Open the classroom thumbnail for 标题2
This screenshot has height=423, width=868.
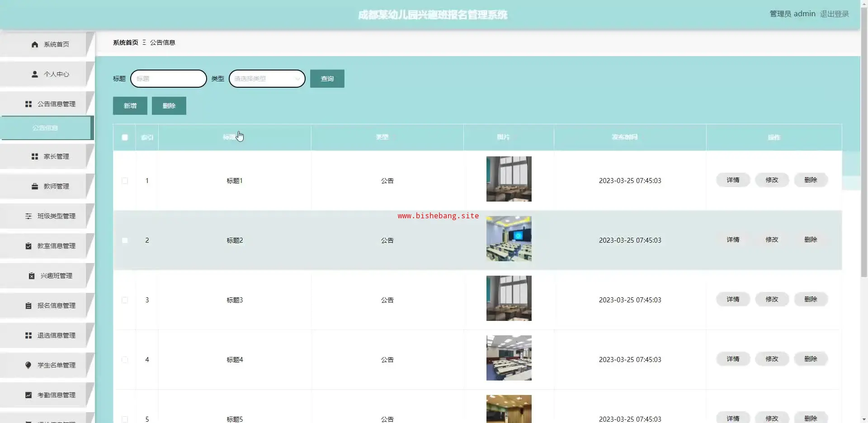[509, 239]
